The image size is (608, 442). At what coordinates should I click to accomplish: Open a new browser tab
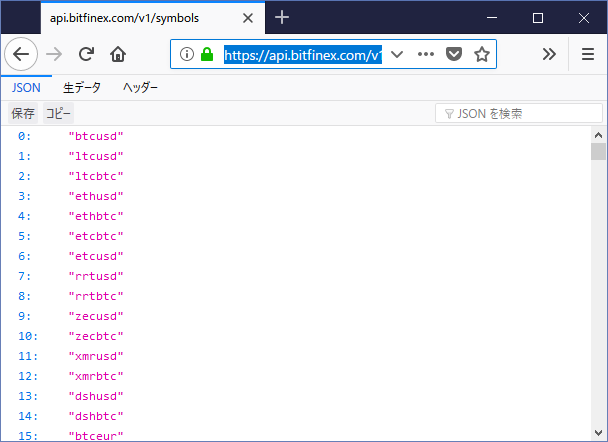[282, 17]
